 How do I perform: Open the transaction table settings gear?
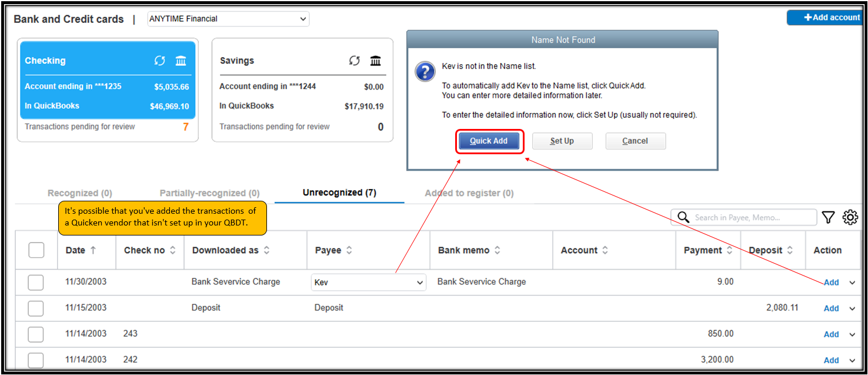coord(850,217)
